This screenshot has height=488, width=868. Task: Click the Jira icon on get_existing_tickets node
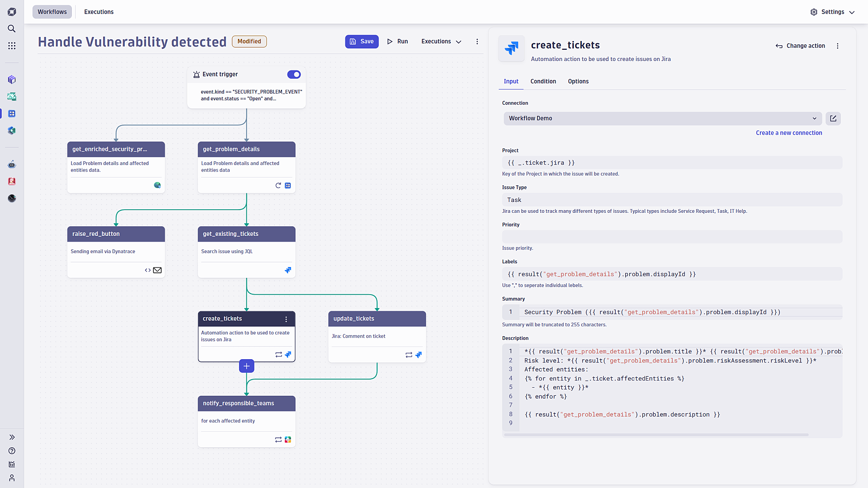click(x=288, y=270)
